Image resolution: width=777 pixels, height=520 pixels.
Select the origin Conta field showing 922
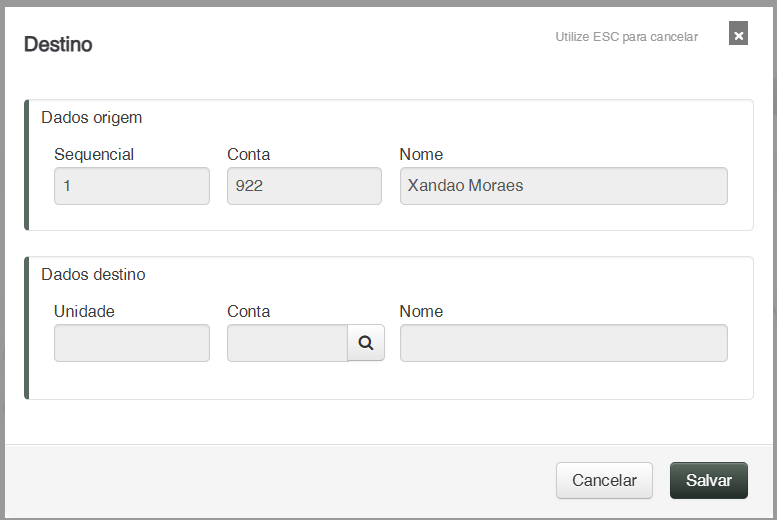[304, 186]
